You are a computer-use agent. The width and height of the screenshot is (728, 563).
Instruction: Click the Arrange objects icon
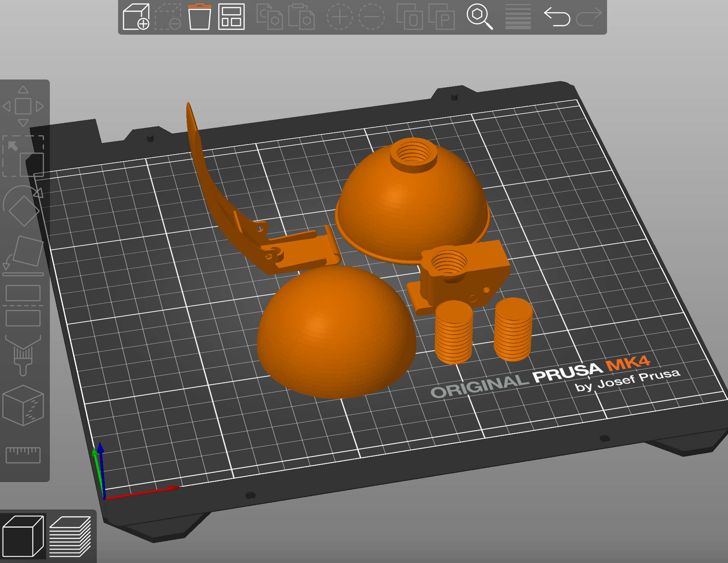tap(231, 17)
